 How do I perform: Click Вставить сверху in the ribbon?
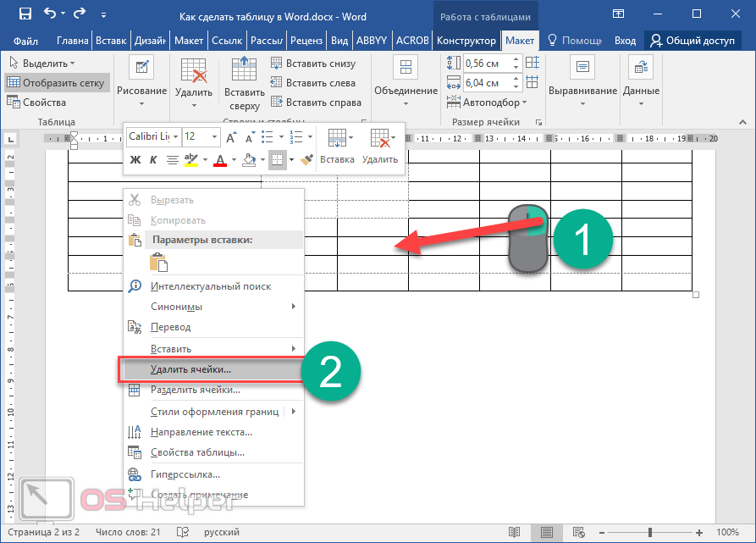[x=244, y=83]
